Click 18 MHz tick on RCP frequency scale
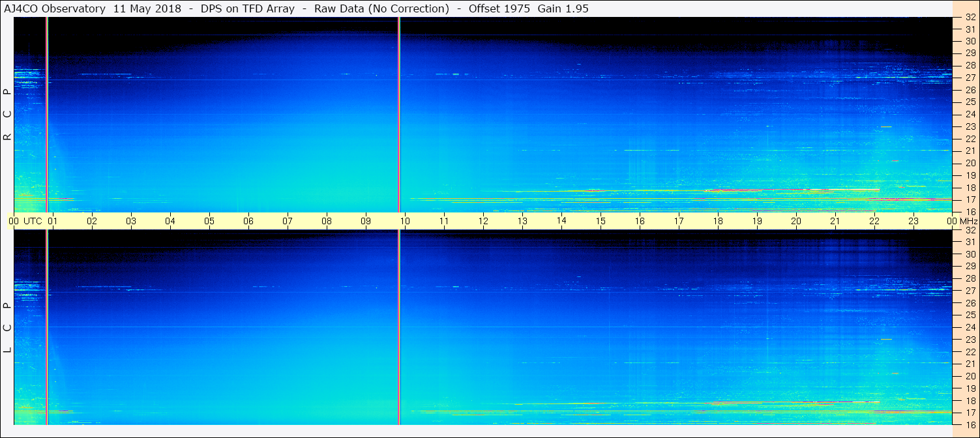This screenshot has width=980, height=438. click(x=970, y=188)
